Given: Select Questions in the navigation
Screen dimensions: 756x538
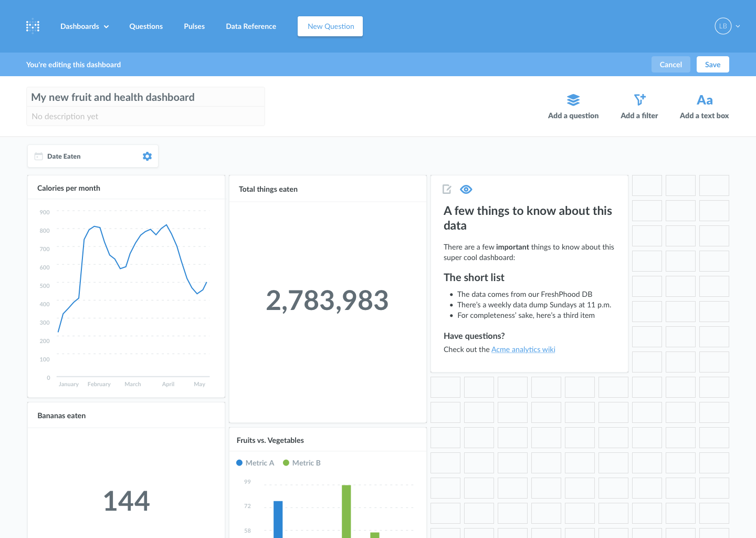Looking at the screenshot, I should (x=146, y=26).
